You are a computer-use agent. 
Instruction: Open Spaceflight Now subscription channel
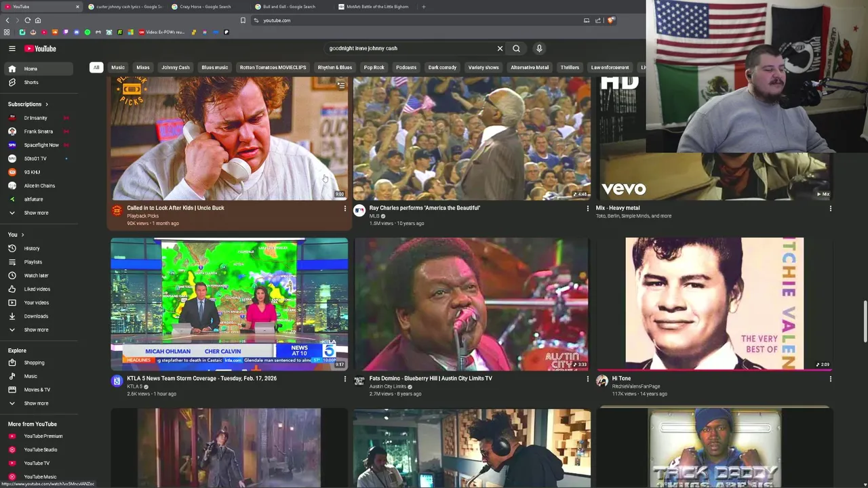coord(41,145)
